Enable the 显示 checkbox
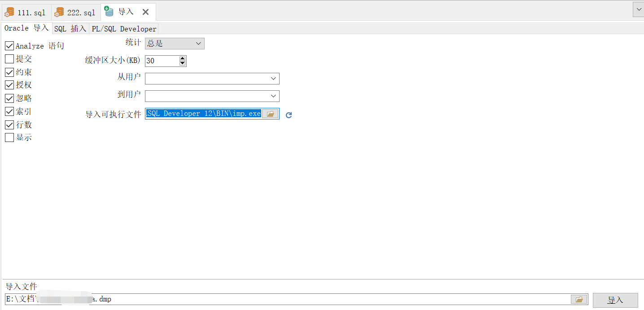 [9, 137]
